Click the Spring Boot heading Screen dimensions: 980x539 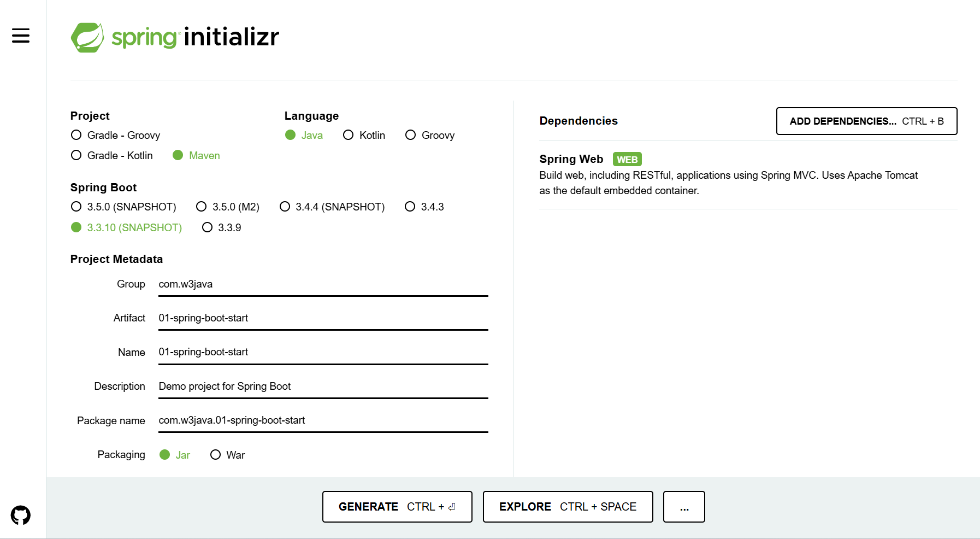103,188
